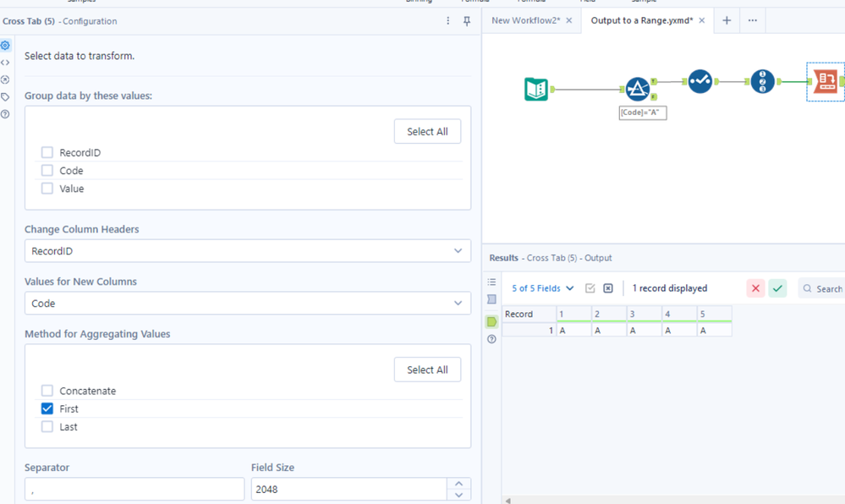This screenshot has height=504, width=845.
Task: Close the Output to a Range tab
Action: pos(702,20)
